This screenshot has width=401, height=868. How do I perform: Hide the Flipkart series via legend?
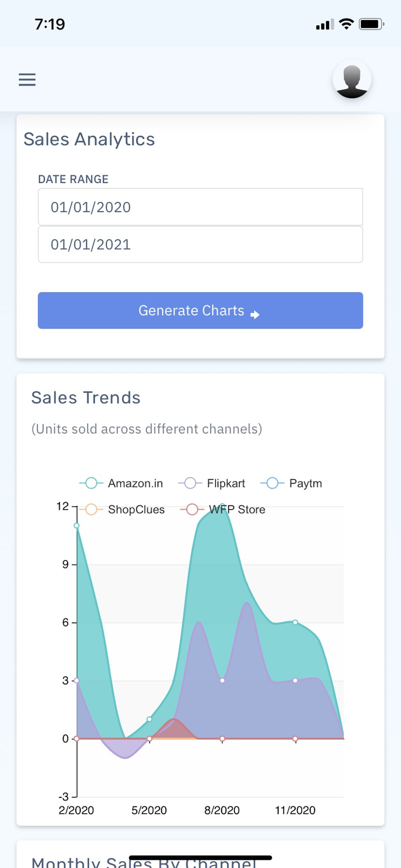click(x=212, y=483)
